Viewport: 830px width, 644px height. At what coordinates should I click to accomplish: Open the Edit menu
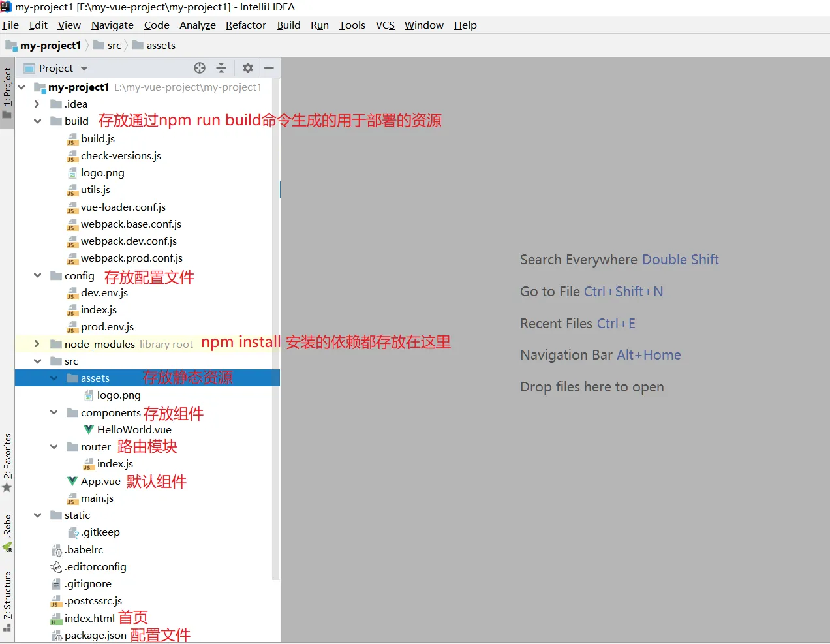pyautogui.click(x=38, y=25)
